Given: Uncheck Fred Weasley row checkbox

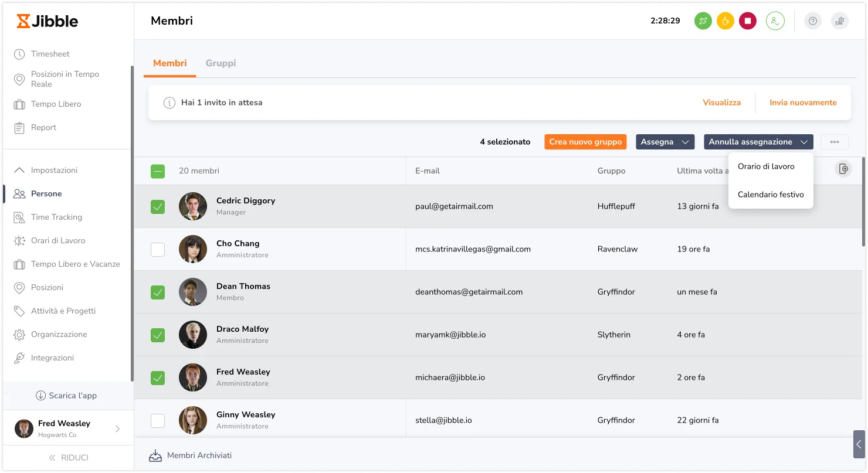Looking at the screenshot, I should click(158, 378).
